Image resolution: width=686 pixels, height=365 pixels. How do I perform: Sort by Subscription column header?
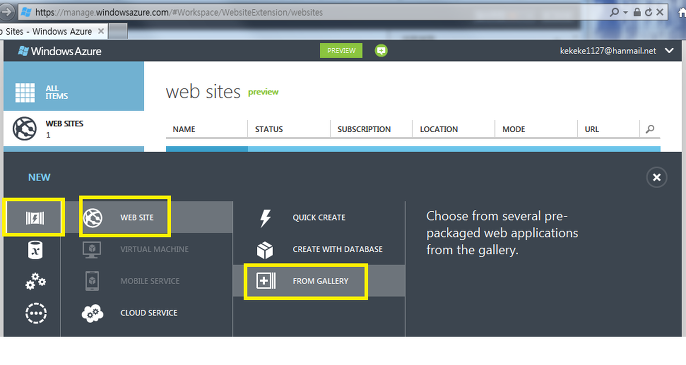[x=364, y=129]
